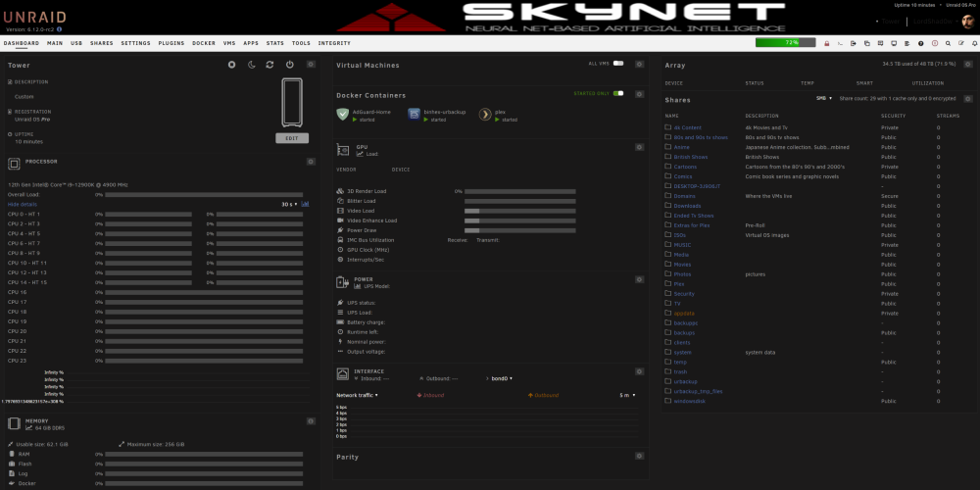Open the log lines icon in toolbar
This screenshot has height=490, width=980.
point(906,44)
